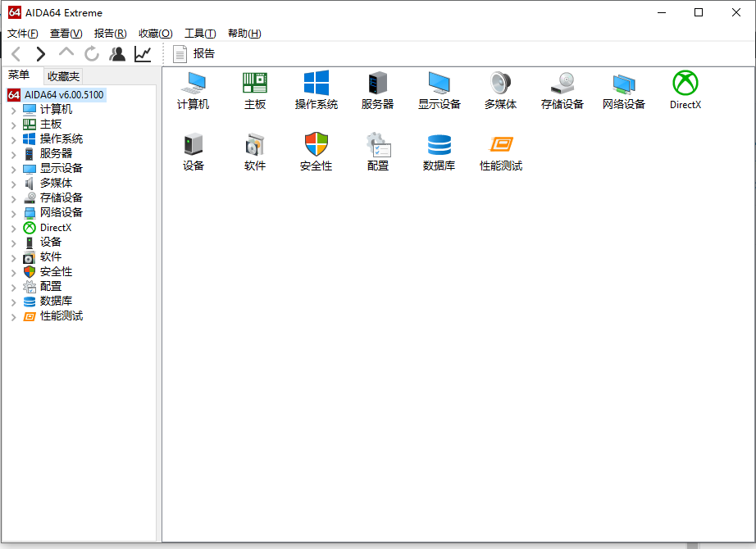This screenshot has width=756, height=549.
Task: Open the 性能测试 benchmark icon in main pane
Action: (500, 152)
